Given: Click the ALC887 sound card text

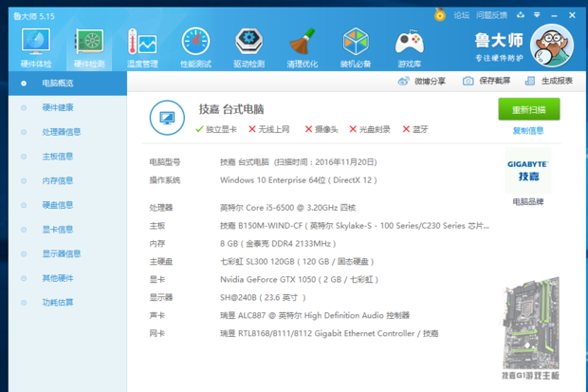Looking at the screenshot, I should (x=315, y=315).
